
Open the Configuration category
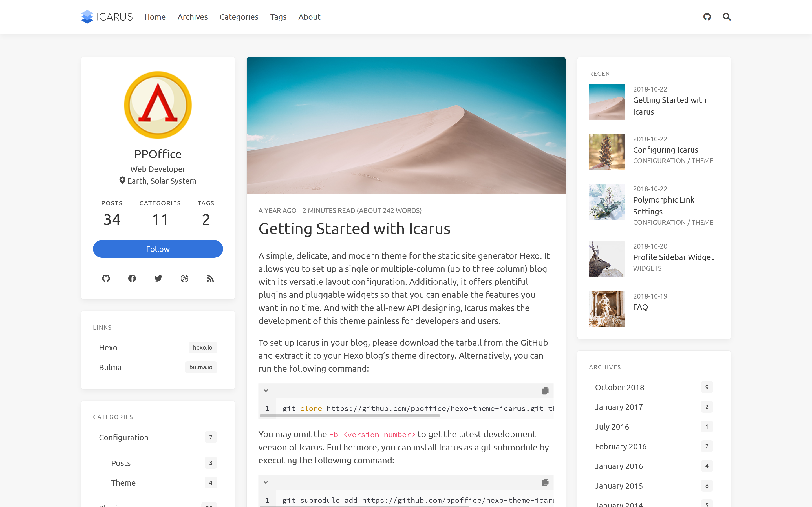coord(123,437)
